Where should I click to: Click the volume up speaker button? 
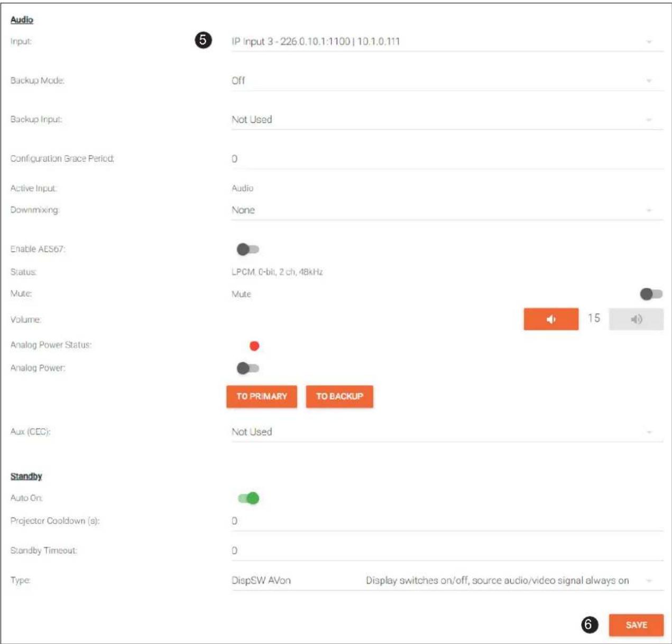(636, 319)
